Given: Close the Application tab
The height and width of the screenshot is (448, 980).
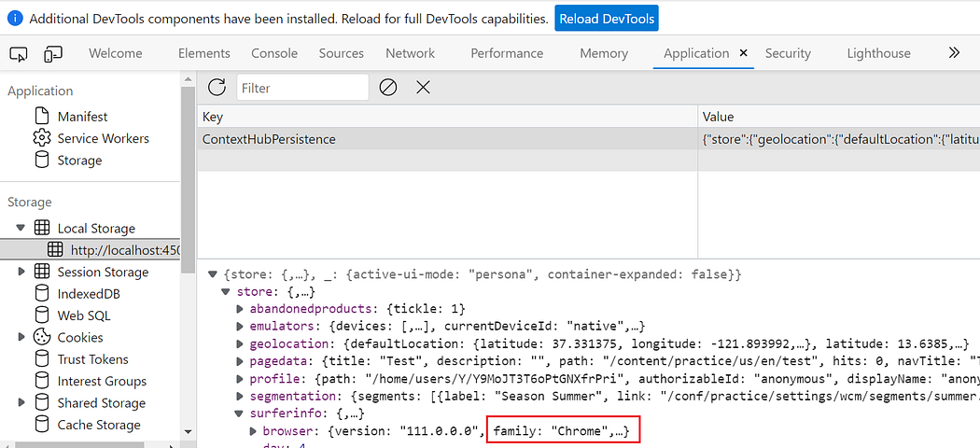Looking at the screenshot, I should coord(744,53).
